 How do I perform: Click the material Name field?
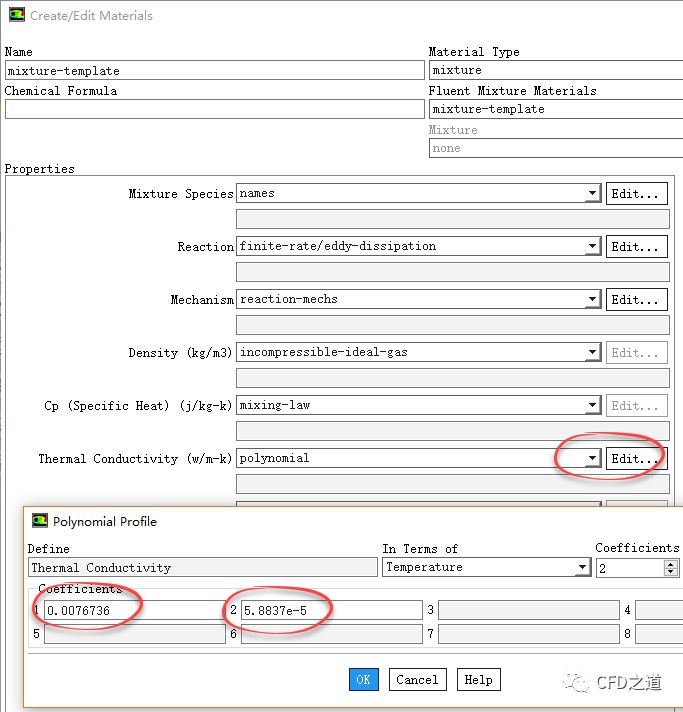click(214, 71)
